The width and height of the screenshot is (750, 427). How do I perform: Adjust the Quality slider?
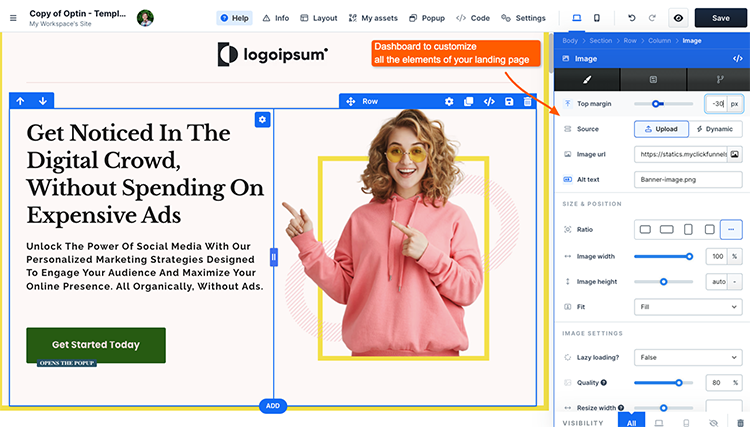(679, 382)
